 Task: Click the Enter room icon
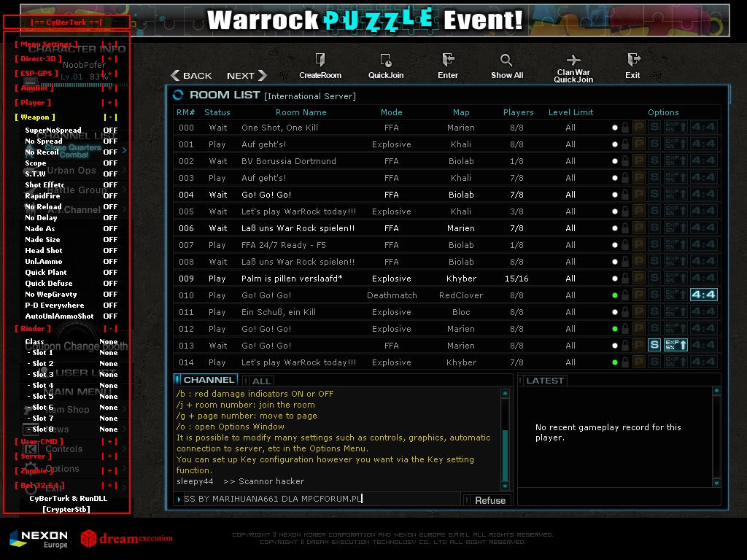[x=448, y=60]
